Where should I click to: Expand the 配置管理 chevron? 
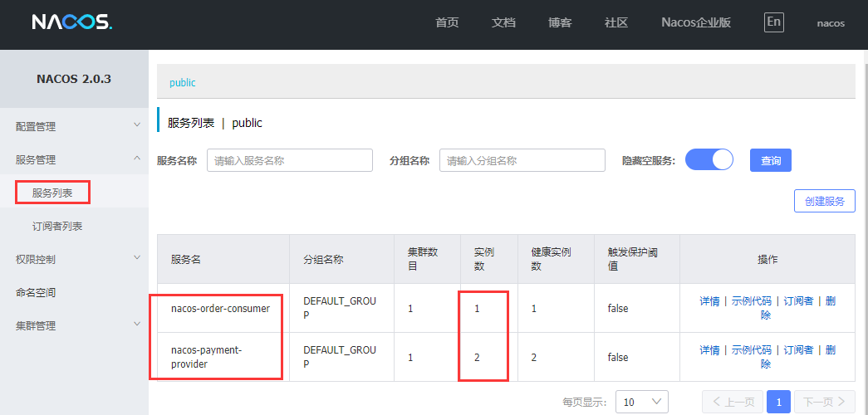[137, 125]
